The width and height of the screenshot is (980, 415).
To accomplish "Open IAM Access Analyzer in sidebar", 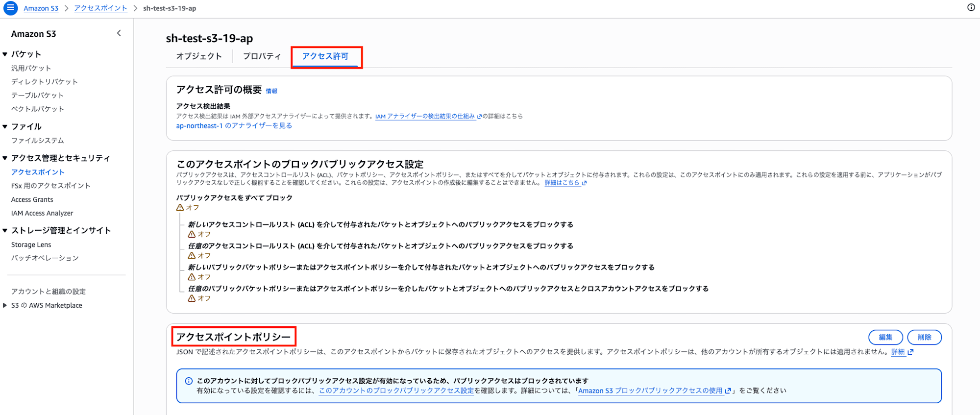I will point(42,213).
